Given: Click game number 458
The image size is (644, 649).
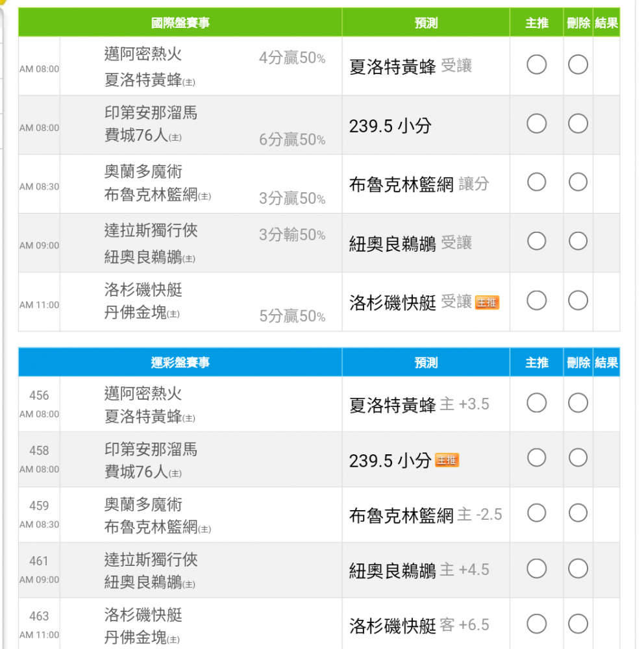Looking at the screenshot, I should (39, 450).
